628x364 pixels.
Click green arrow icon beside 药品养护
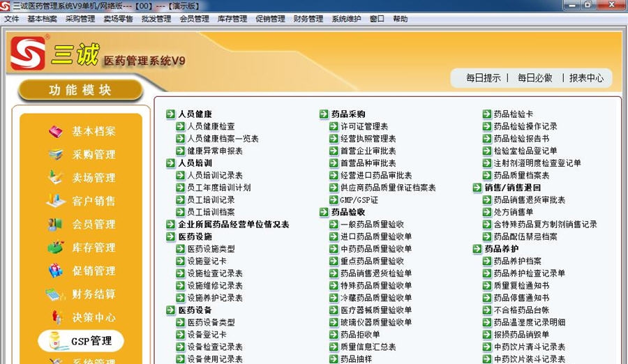(477, 249)
